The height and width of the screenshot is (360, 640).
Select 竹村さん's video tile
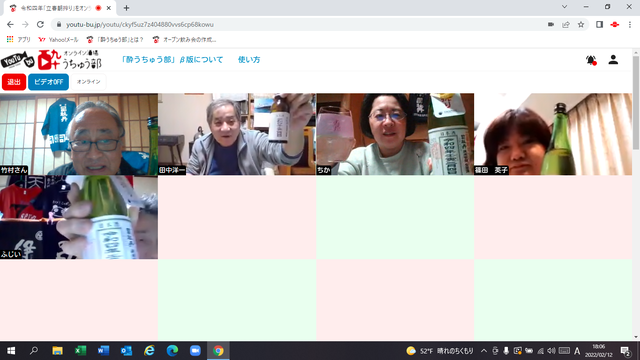[79, 134]
